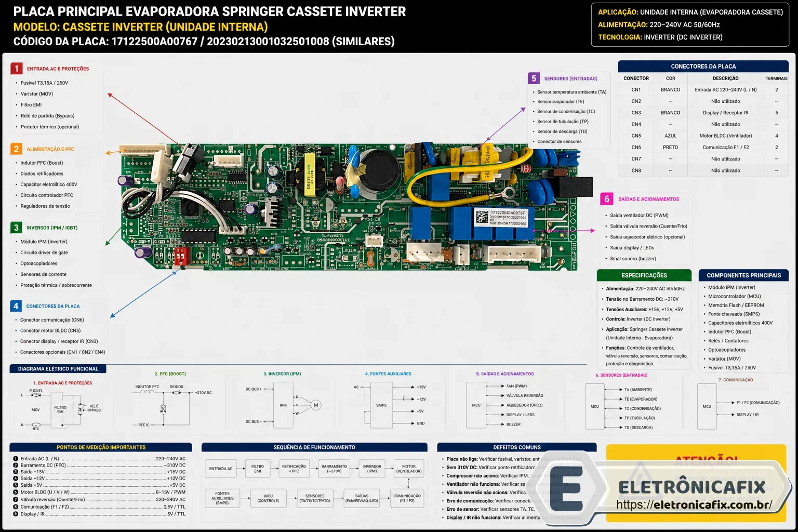Click 'Relé de partida (Bypass)' list item
Viewport: 798px width, 532px height.
pyautogui.click(x=47, y=116)
